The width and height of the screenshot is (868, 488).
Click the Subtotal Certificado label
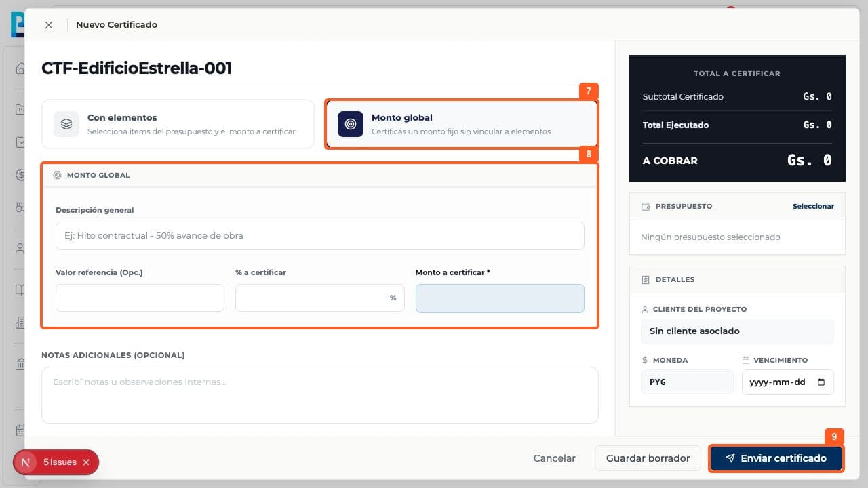pos(683,97)
